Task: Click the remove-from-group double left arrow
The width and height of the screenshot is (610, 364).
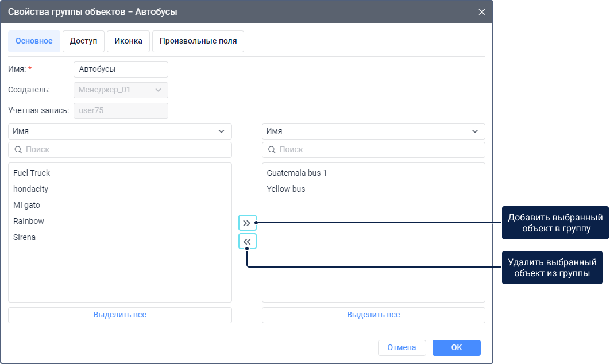Action: (x=247, y=242)
